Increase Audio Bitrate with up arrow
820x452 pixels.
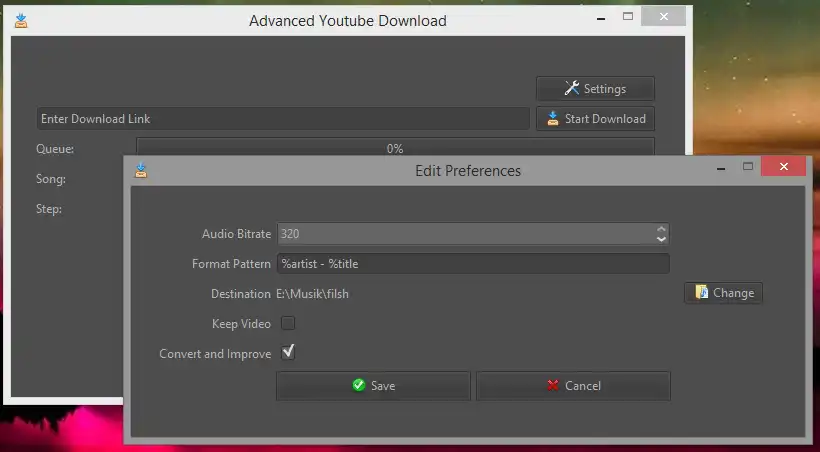click(662, 229)
